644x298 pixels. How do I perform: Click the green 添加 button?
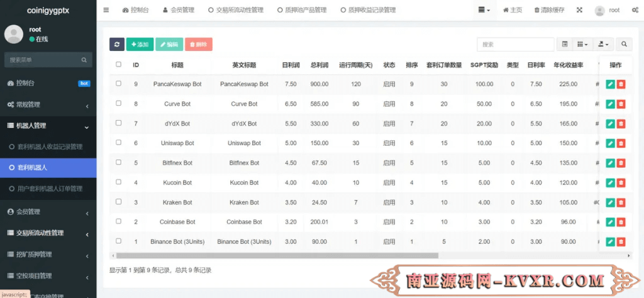[140, 45]
